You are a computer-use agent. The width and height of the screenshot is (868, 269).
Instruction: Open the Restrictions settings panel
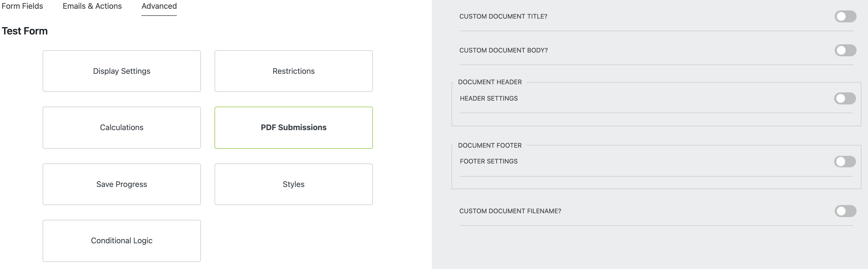[293, 71]
